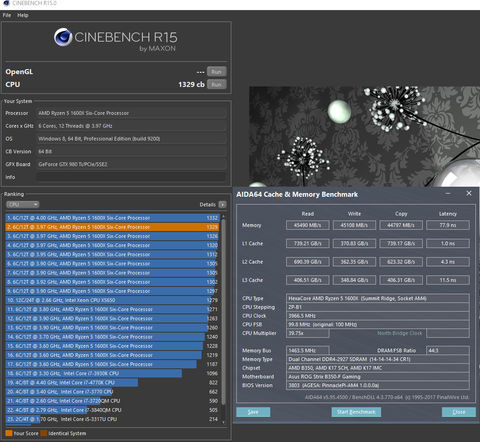The image size is (480, 442).
Task: Select ranking row 5 at 3.95 GHz
Action: click(112, 254)
